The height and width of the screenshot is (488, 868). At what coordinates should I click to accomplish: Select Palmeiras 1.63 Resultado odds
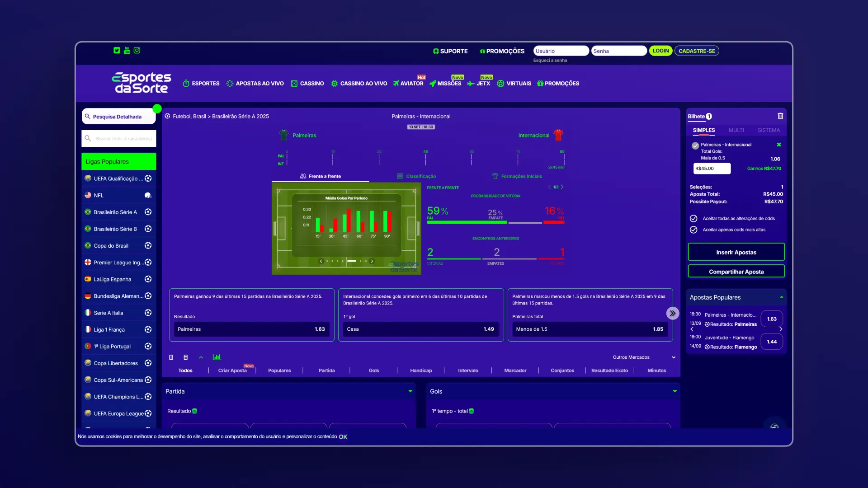click(x=251, y=329)
